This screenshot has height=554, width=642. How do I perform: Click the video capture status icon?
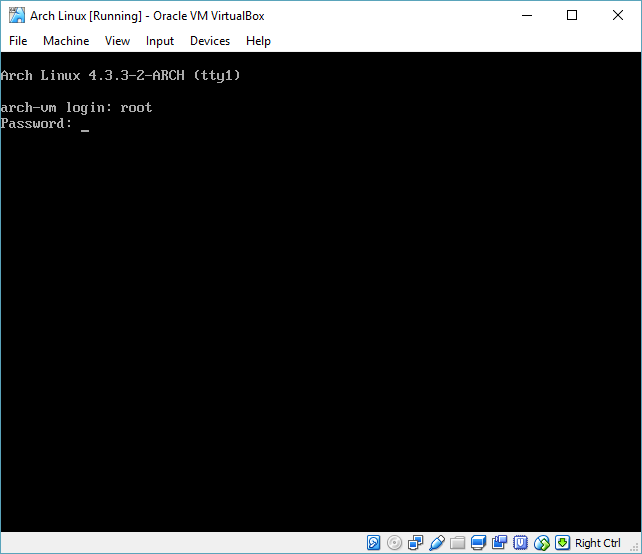pyautogui.click(x=500, y=543)
